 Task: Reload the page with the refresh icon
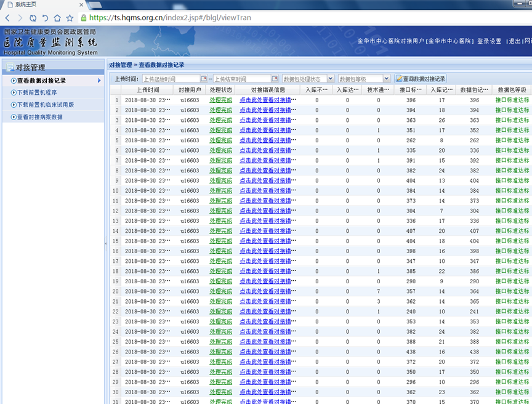[33, 18]
